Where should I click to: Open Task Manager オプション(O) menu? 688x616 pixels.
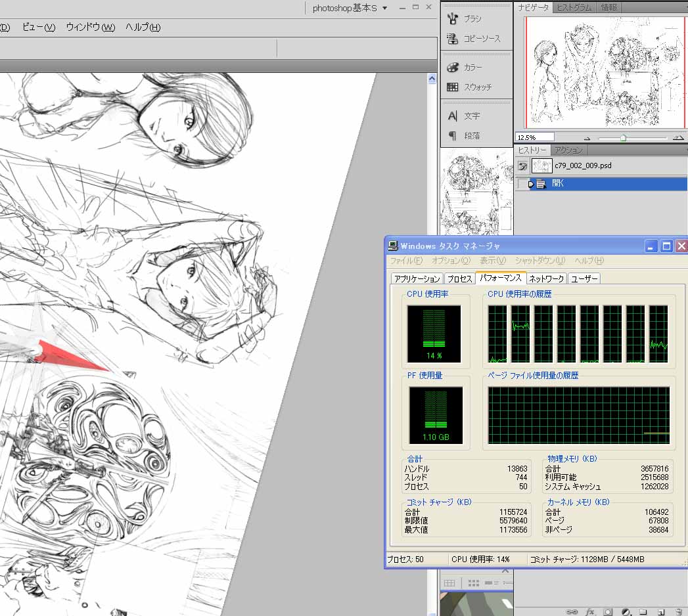coord(451,261)
